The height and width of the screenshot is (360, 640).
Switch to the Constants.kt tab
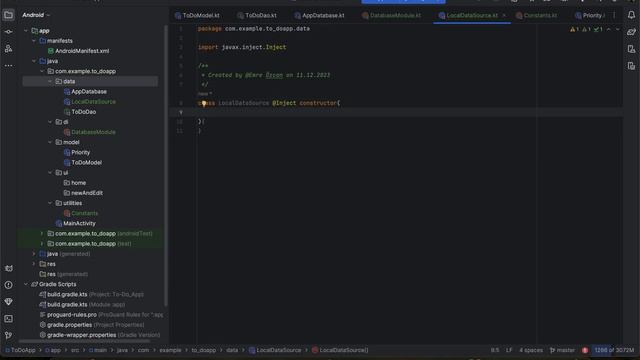coord(536,16)
